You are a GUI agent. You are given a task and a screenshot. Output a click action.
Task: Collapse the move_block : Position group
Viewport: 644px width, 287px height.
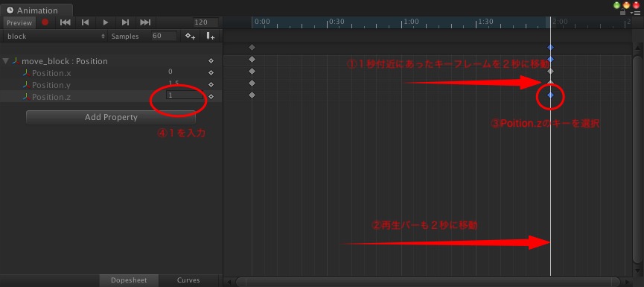pos(5,61)
